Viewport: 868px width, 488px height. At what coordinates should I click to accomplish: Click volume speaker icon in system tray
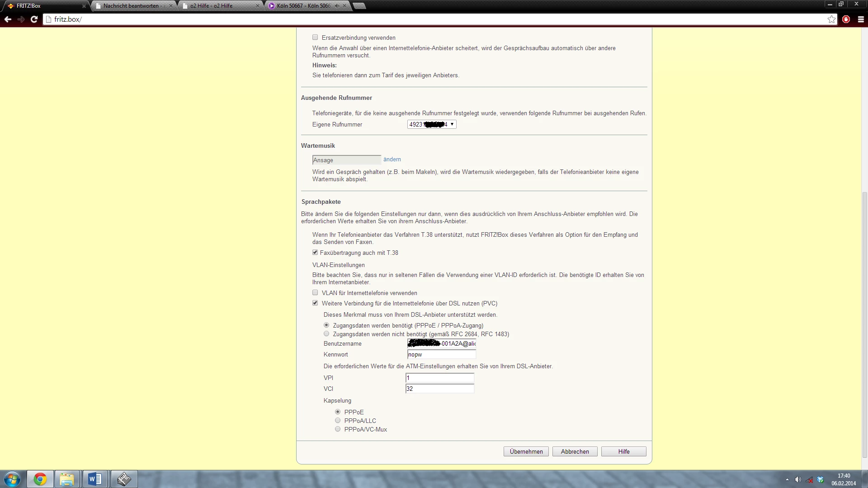click(x=798, y=479)
